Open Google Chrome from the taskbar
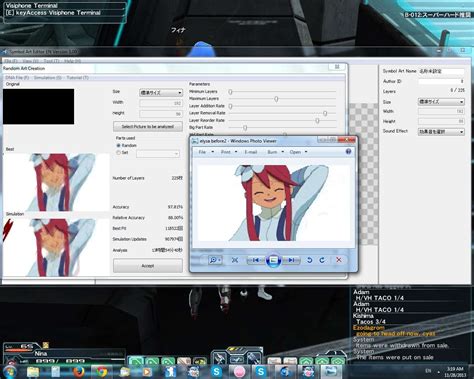474x379 pixels. tap(101, 372)
